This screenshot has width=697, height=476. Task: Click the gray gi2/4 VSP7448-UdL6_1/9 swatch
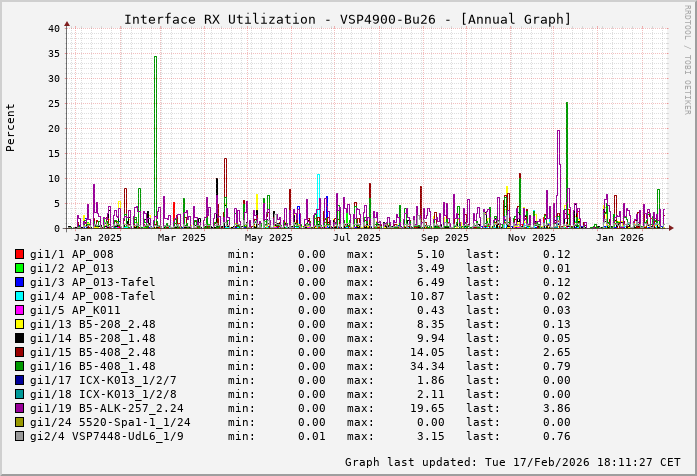[20, 436]
